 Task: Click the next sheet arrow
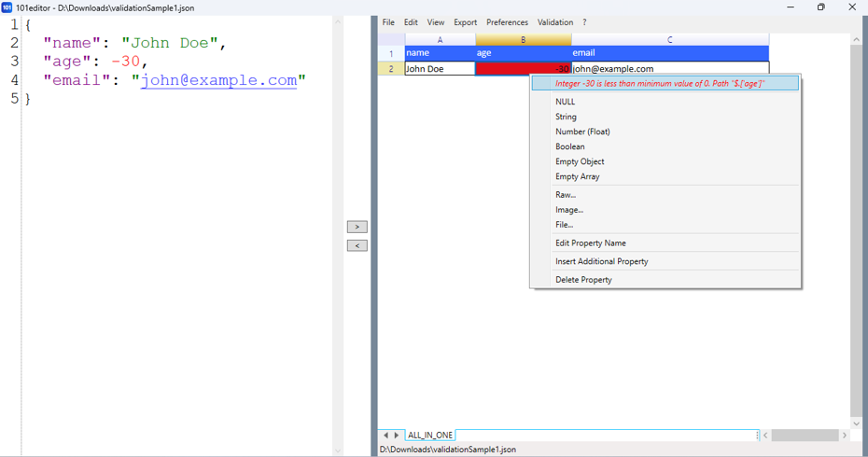397,436
